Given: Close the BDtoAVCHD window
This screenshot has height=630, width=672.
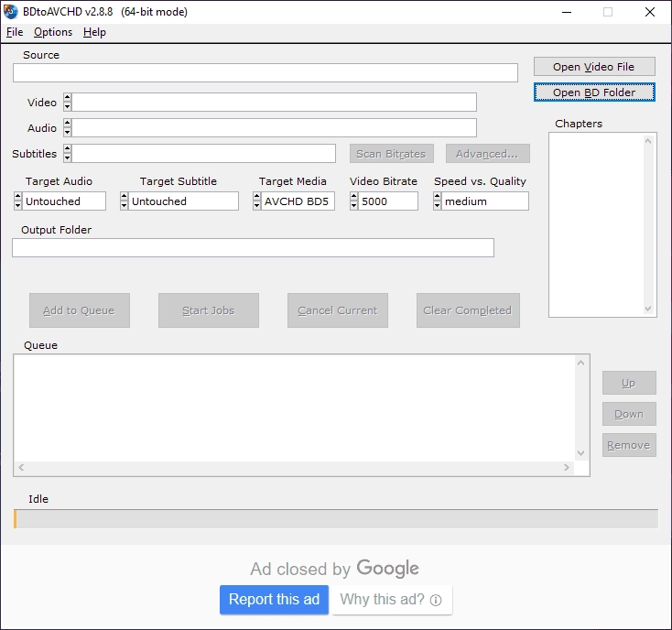Looking at the screenshot, I should (x=650, y=12).
